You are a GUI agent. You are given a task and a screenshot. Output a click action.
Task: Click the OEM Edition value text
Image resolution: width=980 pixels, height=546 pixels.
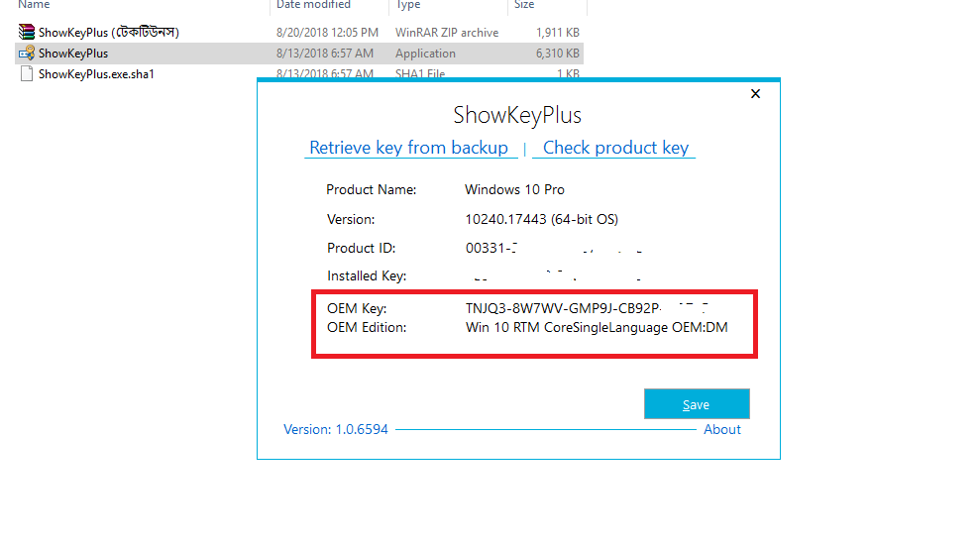pos(597,327)
